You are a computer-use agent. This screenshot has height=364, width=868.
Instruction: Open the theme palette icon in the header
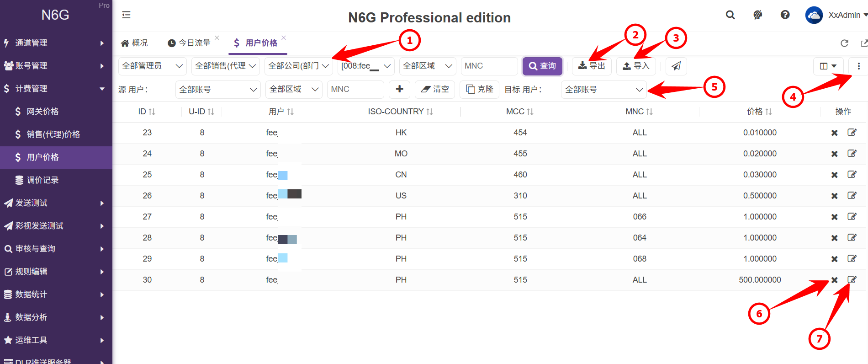point(758,15)
